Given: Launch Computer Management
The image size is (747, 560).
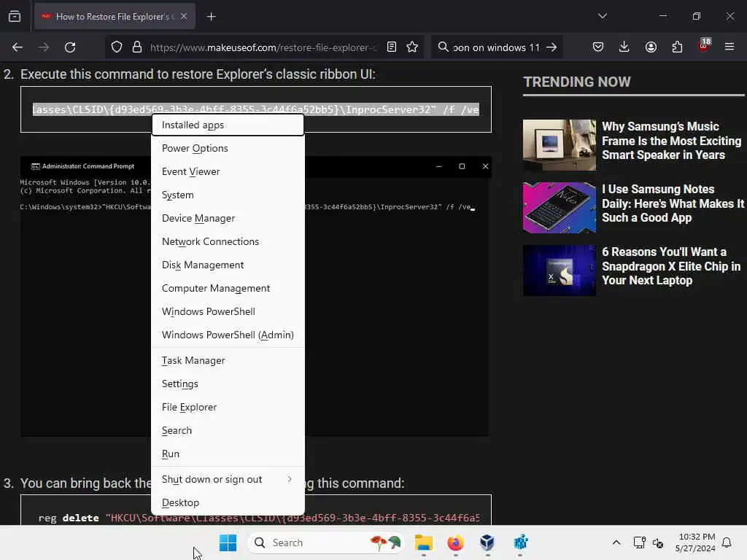Looking at the screenshot, I should (x=228, y=288).
